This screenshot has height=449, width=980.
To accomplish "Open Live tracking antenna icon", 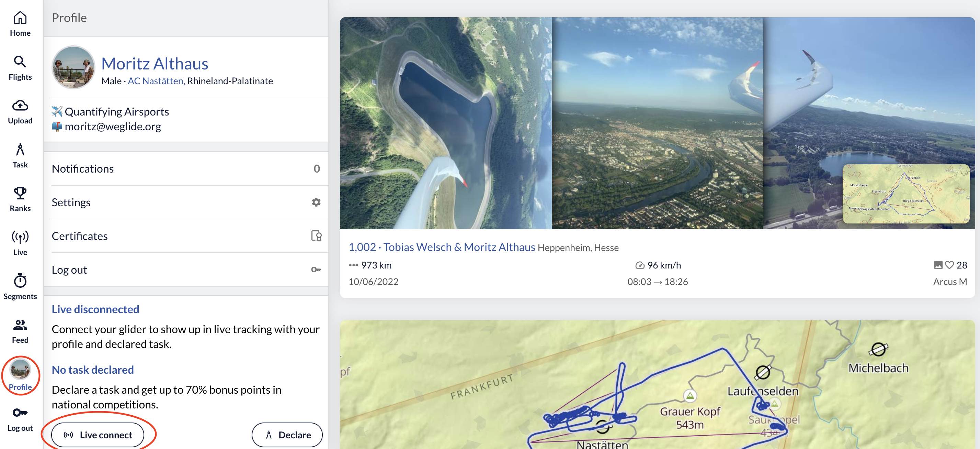I will pyautogui.click(x=20, y=237).
